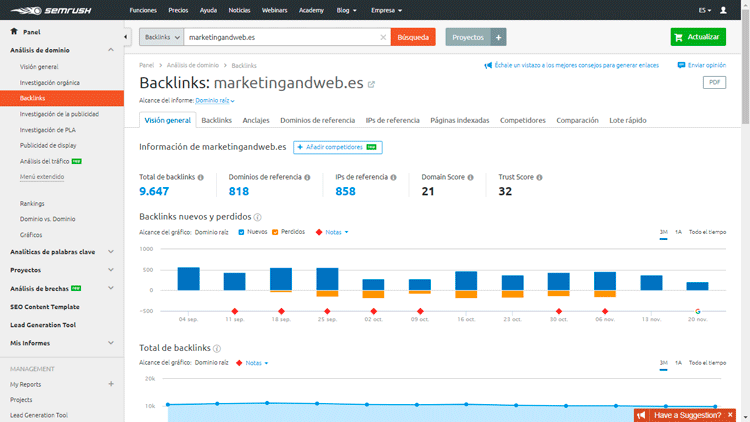Collapse the sidebar with the arrow handle
This screenshot has height=422, width=750.
tap(126, 37)
